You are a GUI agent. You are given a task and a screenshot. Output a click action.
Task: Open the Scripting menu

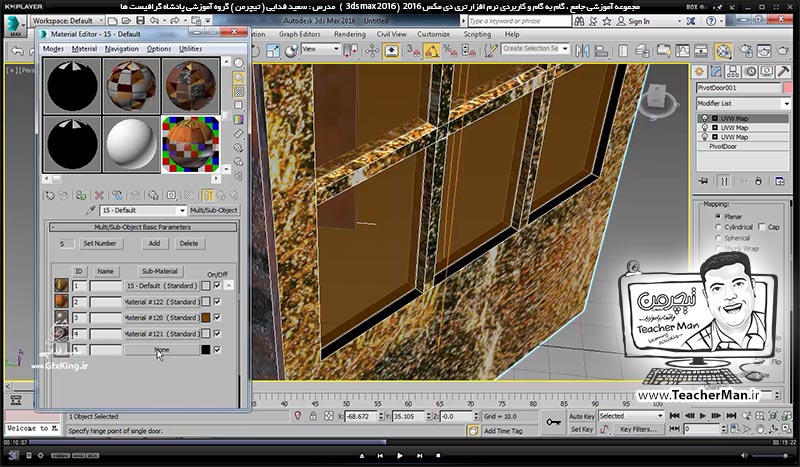click(x=477, y=34)
